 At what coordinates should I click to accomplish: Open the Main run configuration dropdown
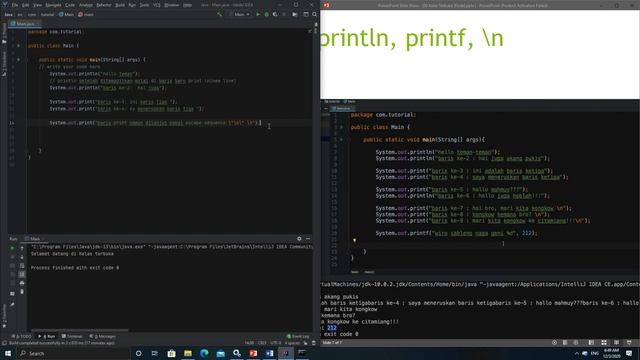pyautogui.click(x=240, y=14)
